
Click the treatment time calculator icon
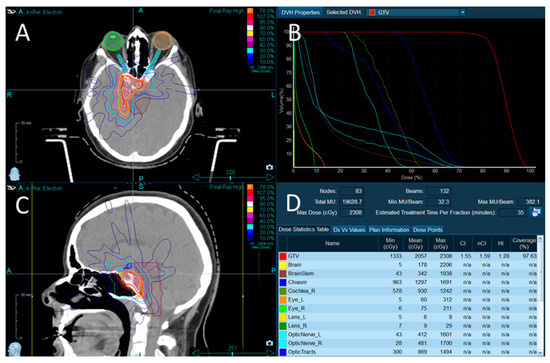(535, 212)
